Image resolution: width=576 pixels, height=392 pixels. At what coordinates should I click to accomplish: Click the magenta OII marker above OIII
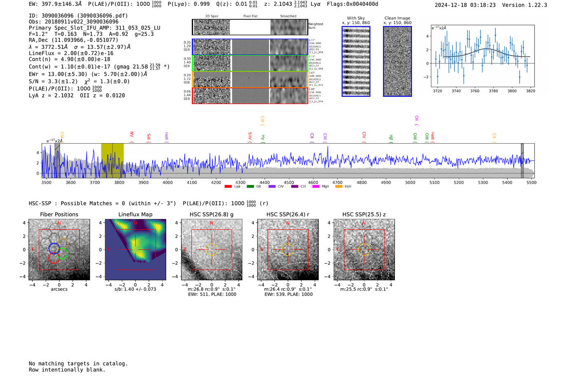pos(417,121)
